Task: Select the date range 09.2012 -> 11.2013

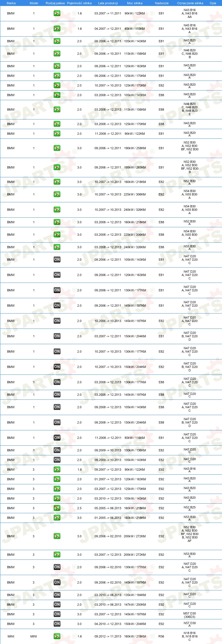Action: click(108, 636)
